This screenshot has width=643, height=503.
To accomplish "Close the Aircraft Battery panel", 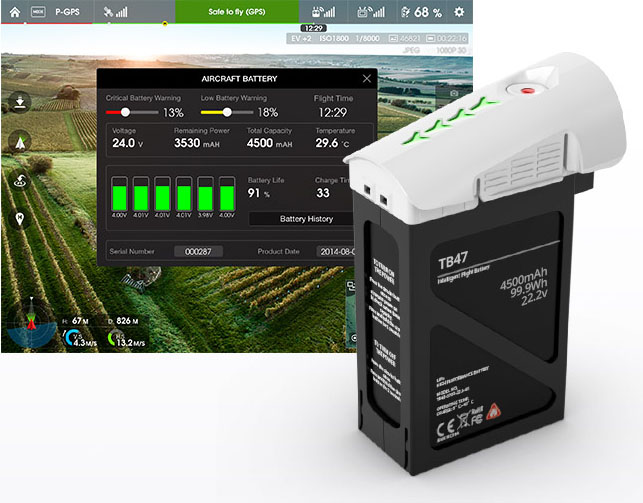I will [366, 78].
